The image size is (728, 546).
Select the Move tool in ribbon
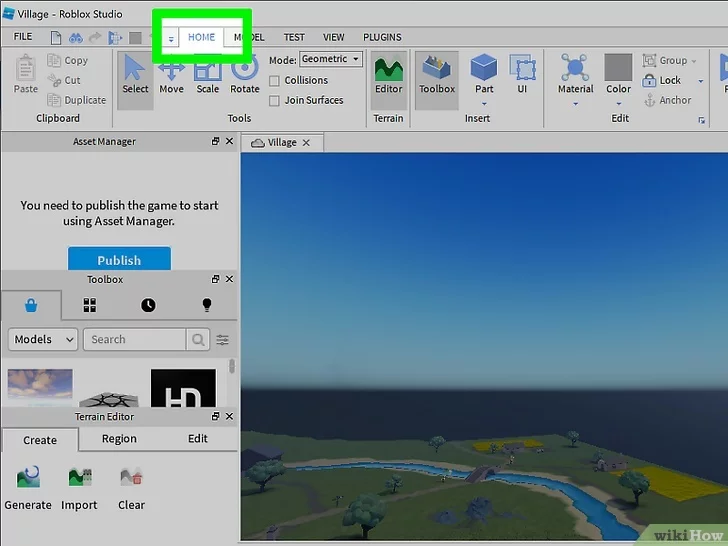tap(171, 76)
